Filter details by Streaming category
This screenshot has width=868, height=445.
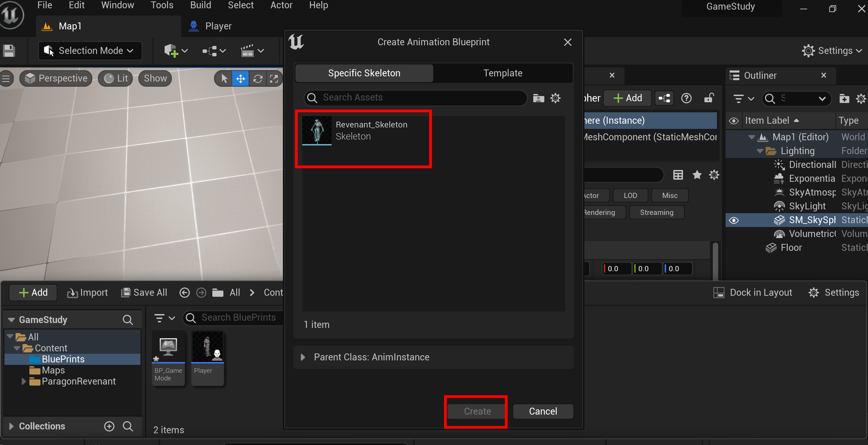pos(656,212)
